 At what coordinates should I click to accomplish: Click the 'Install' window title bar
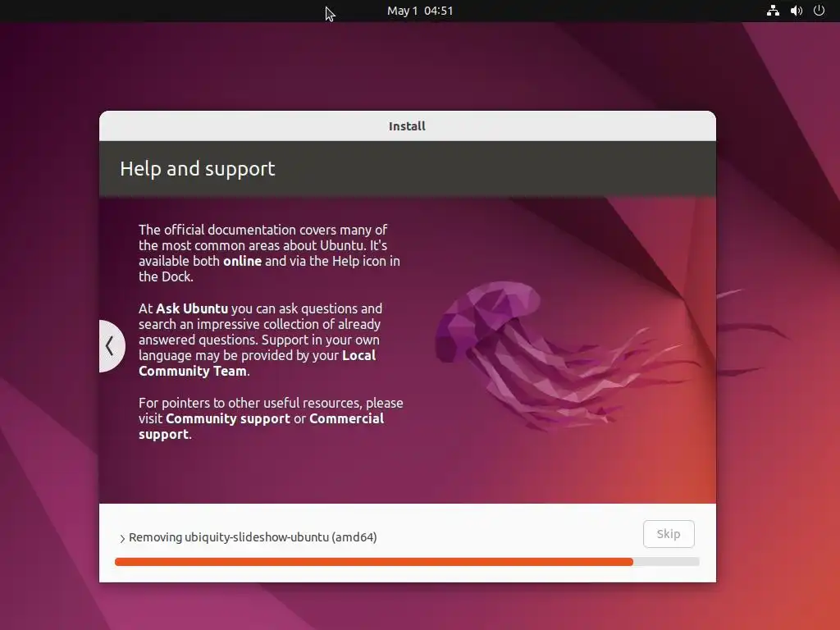(x=407, y=126)
